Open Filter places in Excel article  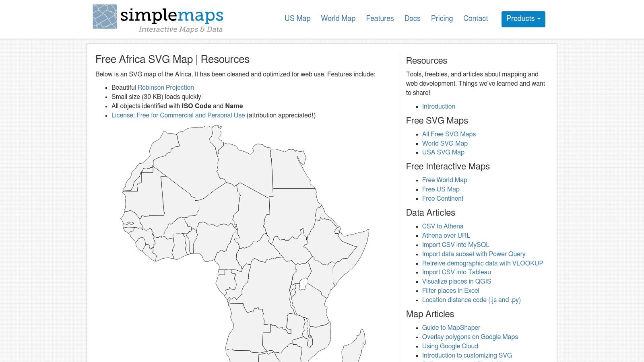pos(451,291)
